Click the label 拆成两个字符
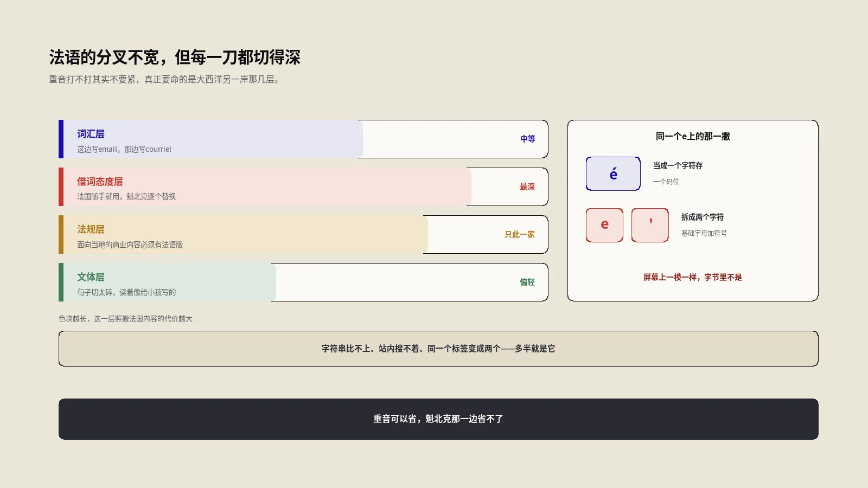Viewport: 868px width, 488px height. pos(703,217)
